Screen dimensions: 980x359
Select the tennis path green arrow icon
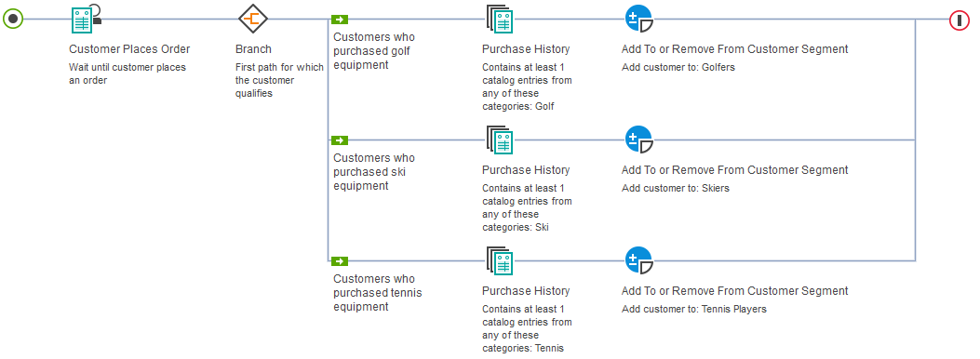[340, 261]
